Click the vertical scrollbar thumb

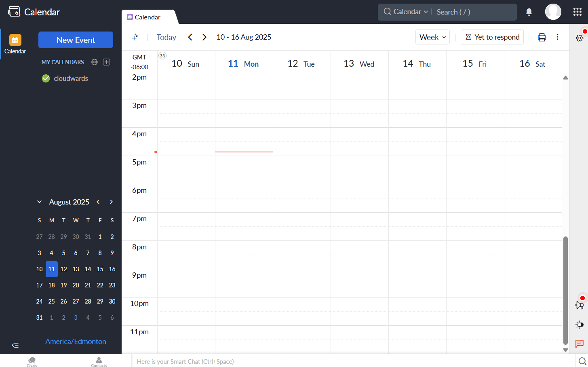565,290
